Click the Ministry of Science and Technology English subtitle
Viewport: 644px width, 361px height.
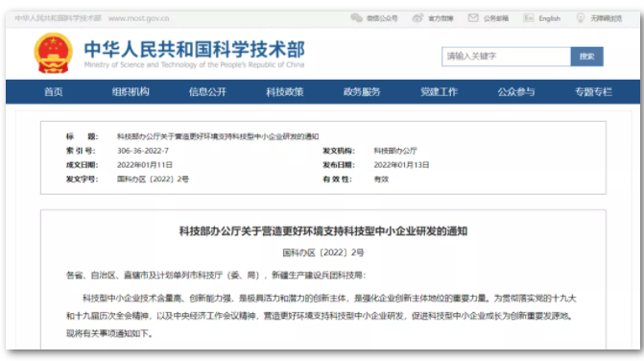click(194, 65)
